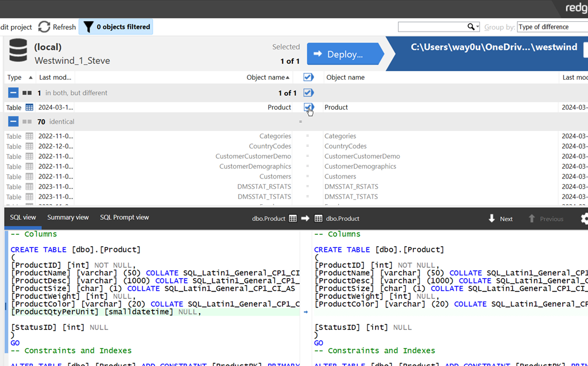
Task: Click the table icon in Product row
Action: [29, 107]
